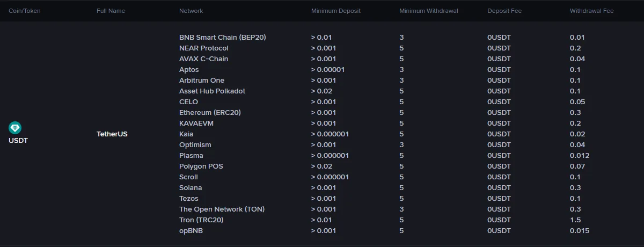Click the Network column header
This screenshot has width=644, height=247.
(191, 11)
